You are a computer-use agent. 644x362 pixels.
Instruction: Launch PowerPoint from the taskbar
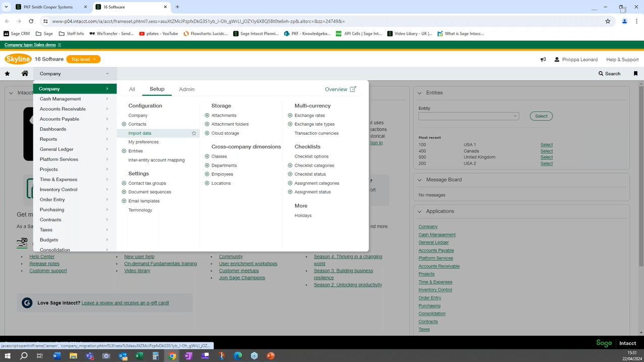pos(271,356)
